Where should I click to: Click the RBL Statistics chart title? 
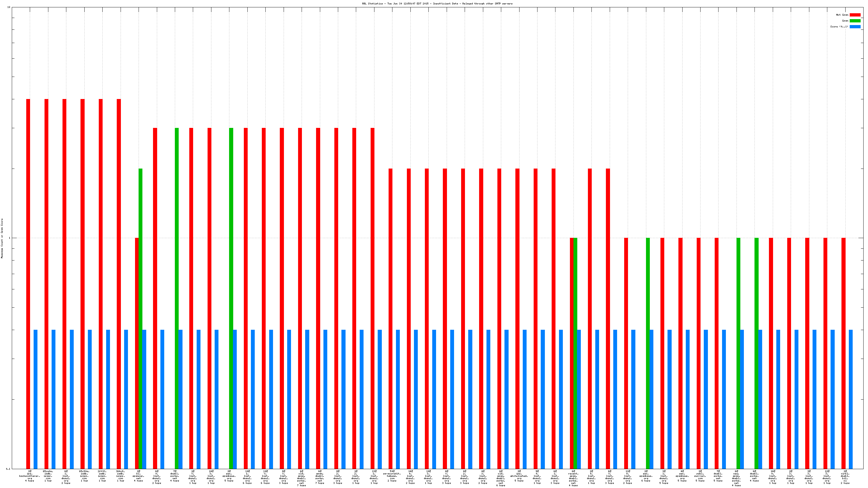pos(437,4)
